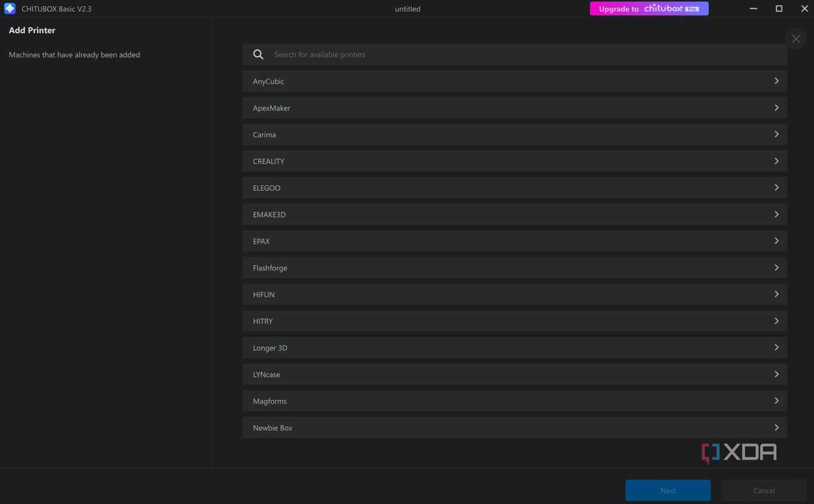Expand the Magforms row chevron
Screen dimensions: 814x504
[776, 401]
